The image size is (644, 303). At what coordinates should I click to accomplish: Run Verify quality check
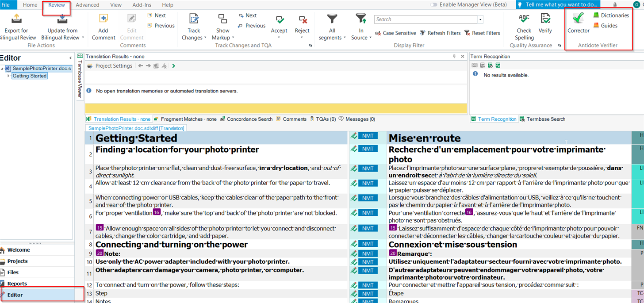tap(545, 23)
